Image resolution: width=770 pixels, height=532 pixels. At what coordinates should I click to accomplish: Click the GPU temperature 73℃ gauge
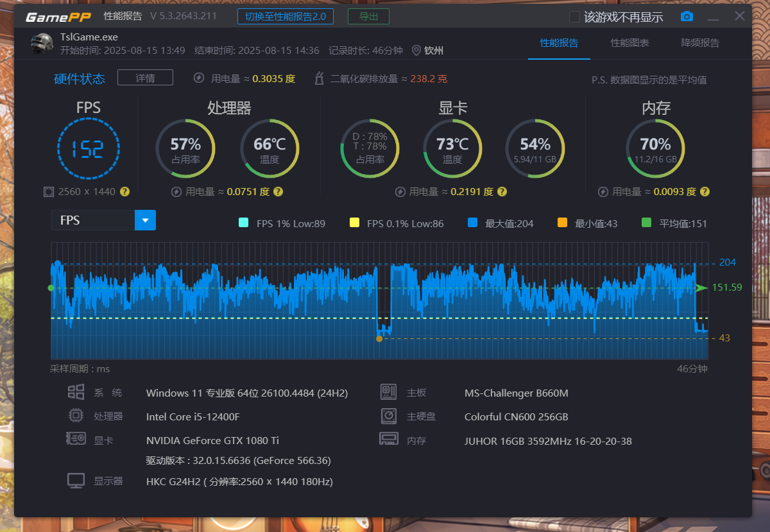[453, 149]
